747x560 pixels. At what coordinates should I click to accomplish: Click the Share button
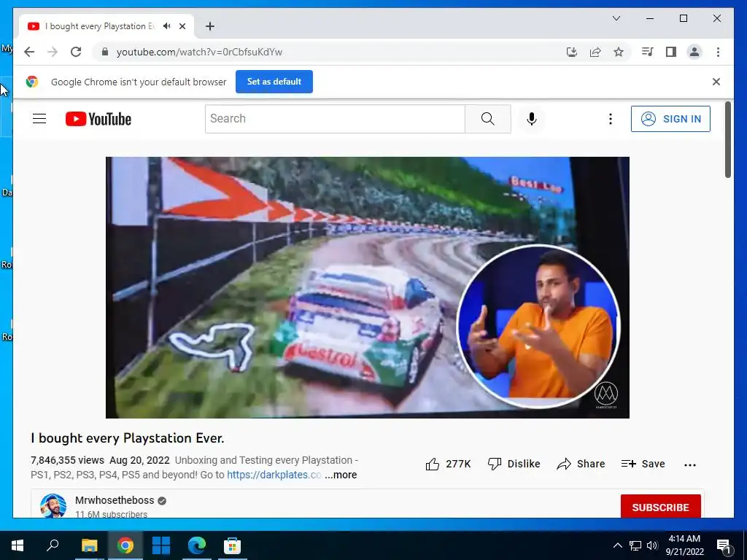pyautogui.click(x=581, y=464)
